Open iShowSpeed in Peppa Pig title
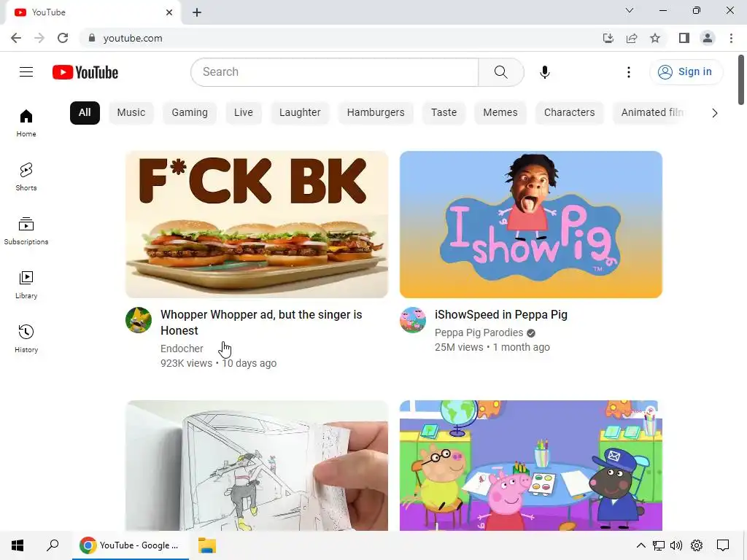 (x=500, y=315)
